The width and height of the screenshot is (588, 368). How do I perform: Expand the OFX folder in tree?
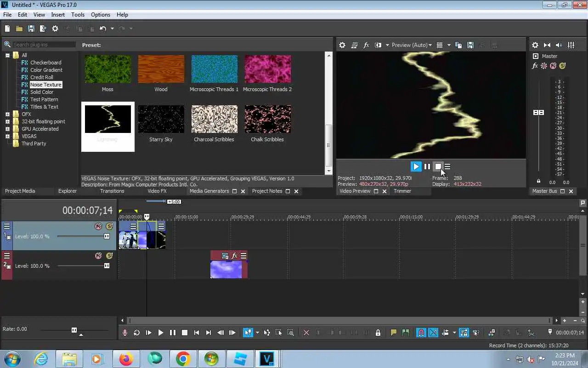(x=7, y=114)
